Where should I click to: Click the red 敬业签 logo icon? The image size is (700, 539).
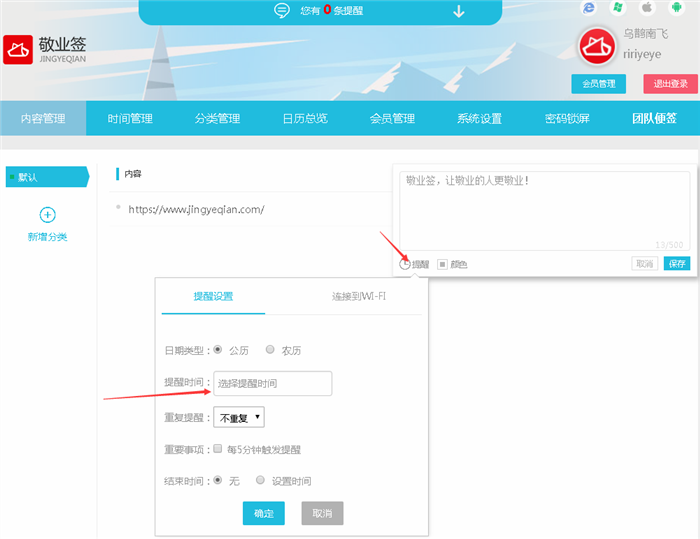pyautogui.click(x=18, y=50)
